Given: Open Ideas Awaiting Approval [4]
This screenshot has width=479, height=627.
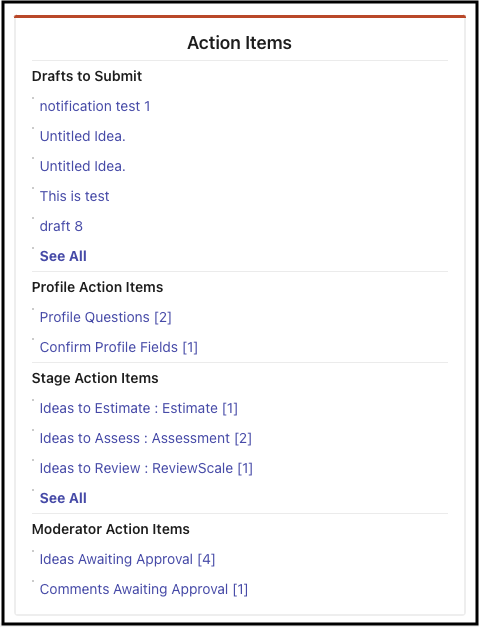Looking at the screenshot, I should pos(127,559).
